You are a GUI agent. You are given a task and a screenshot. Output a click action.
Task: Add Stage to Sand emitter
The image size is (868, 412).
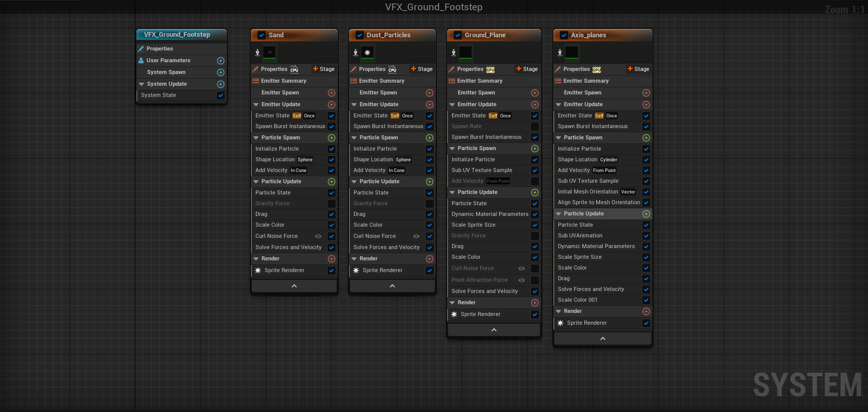pyautogui.click(x=323, y=69)
